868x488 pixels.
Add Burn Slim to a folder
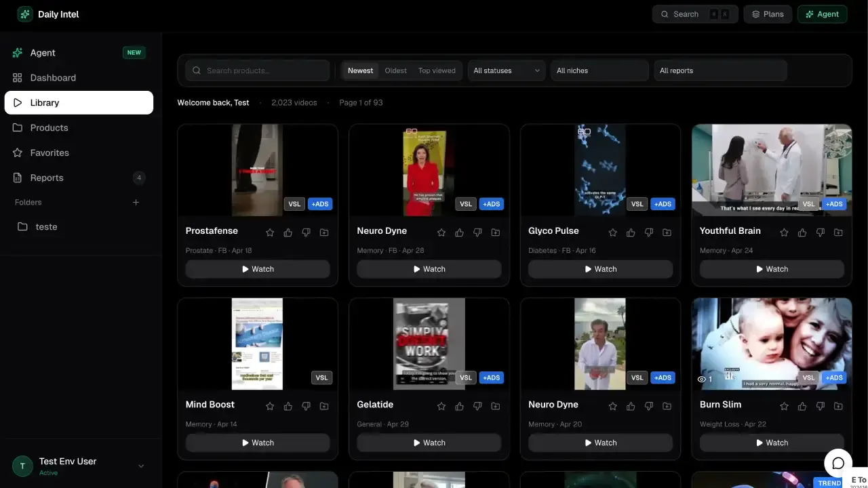click(x=839, y=406)
